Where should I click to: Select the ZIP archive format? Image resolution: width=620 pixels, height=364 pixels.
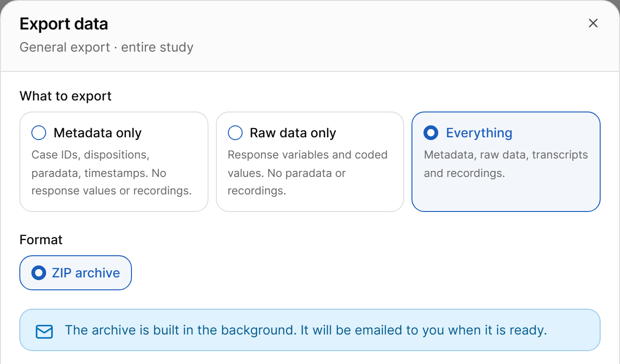(76, 273)
